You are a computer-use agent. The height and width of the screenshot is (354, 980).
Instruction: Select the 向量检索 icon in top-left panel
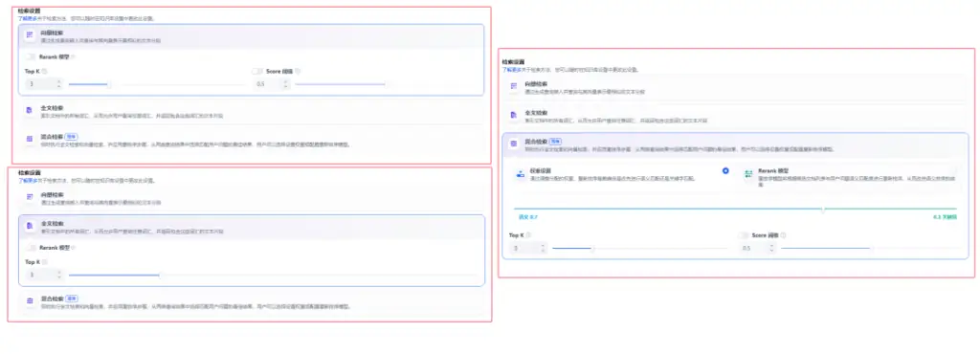[30, 35]
